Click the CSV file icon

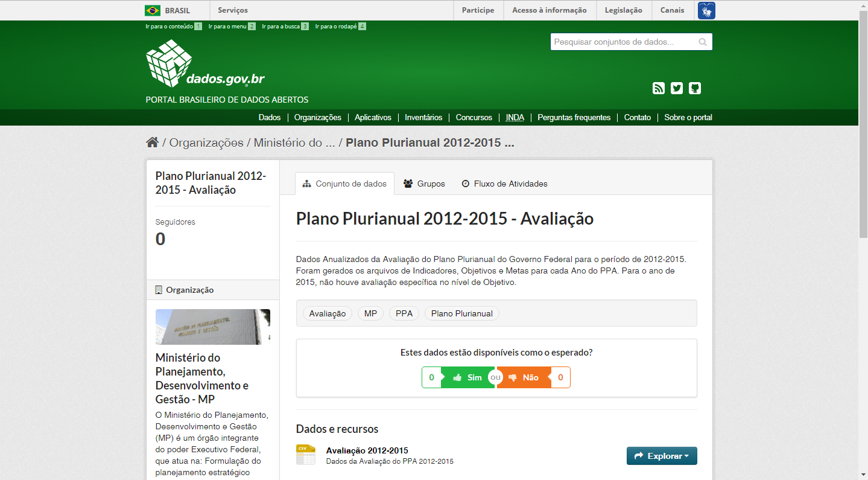(305, 455)
